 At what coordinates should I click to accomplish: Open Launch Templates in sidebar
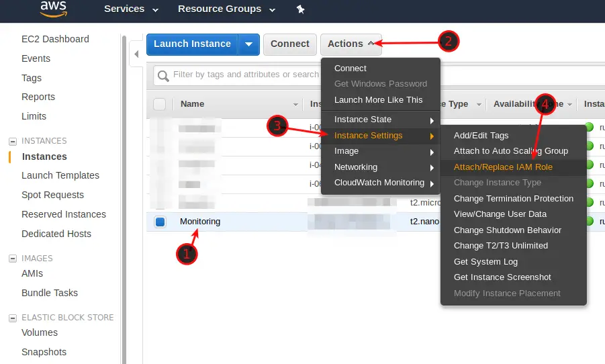pyautogui.click(x=60, y=176)
